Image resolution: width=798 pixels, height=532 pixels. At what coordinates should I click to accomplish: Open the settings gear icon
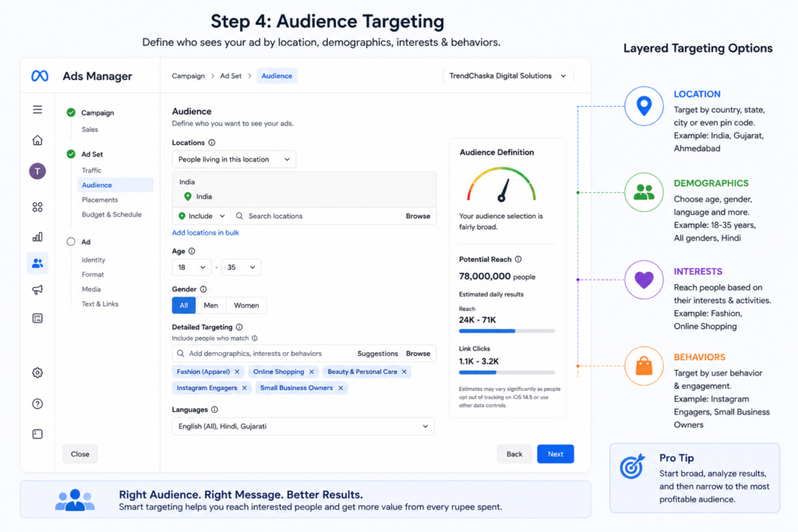[37, 373]
